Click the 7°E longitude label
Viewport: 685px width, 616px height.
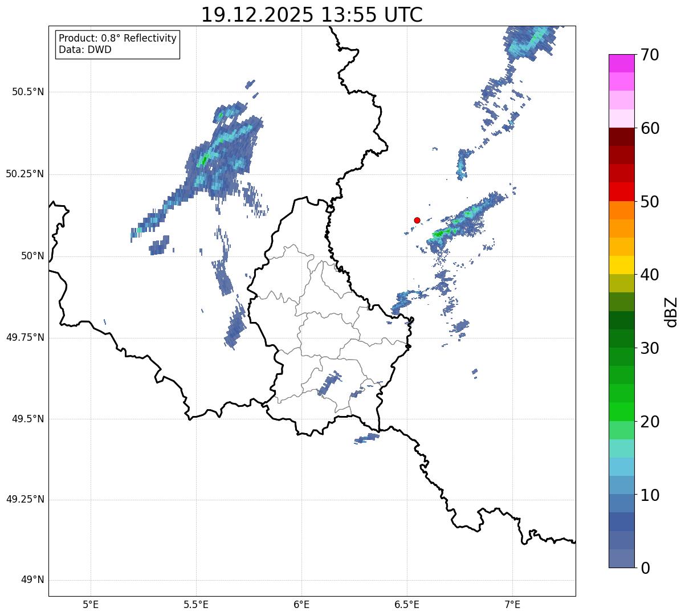512,604
